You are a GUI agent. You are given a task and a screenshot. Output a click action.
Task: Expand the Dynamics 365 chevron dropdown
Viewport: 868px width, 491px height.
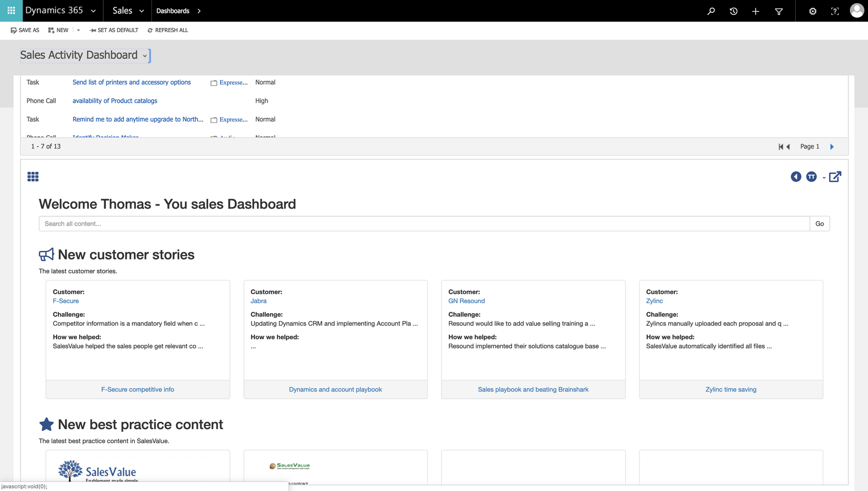pyautogui.click(x=94, y=11)
